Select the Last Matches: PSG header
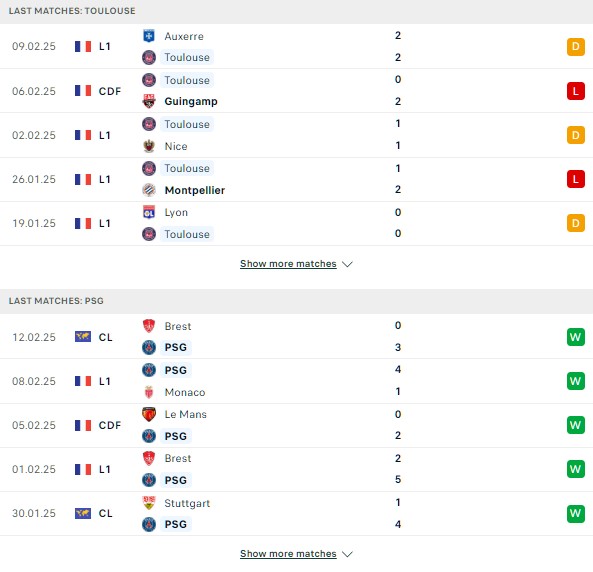The image size is (593, 572). (56, 301)
